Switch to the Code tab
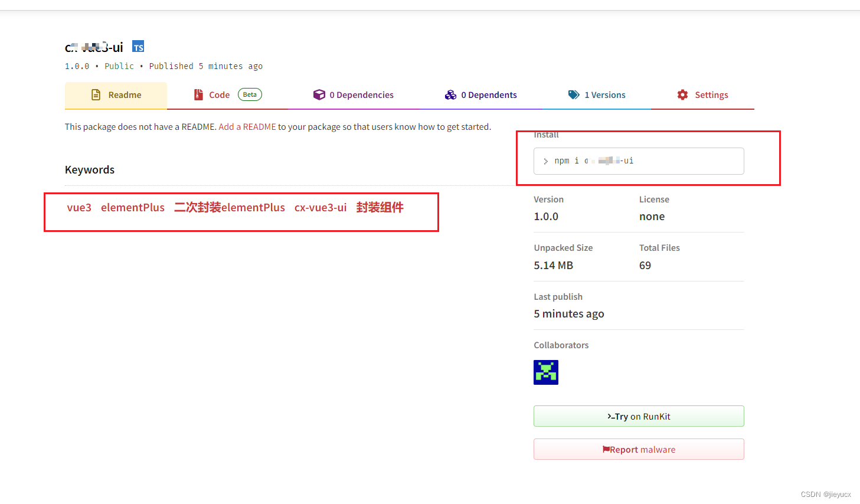The image size is (860, 504). 227,95
